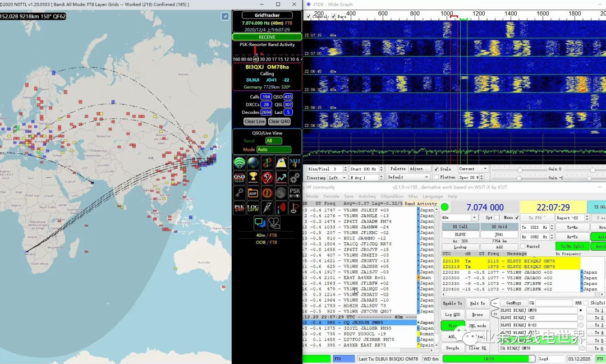The image size is (606, 364).
Task: Select the Tx 3 message radio button
Action: (x=581, y=325)
